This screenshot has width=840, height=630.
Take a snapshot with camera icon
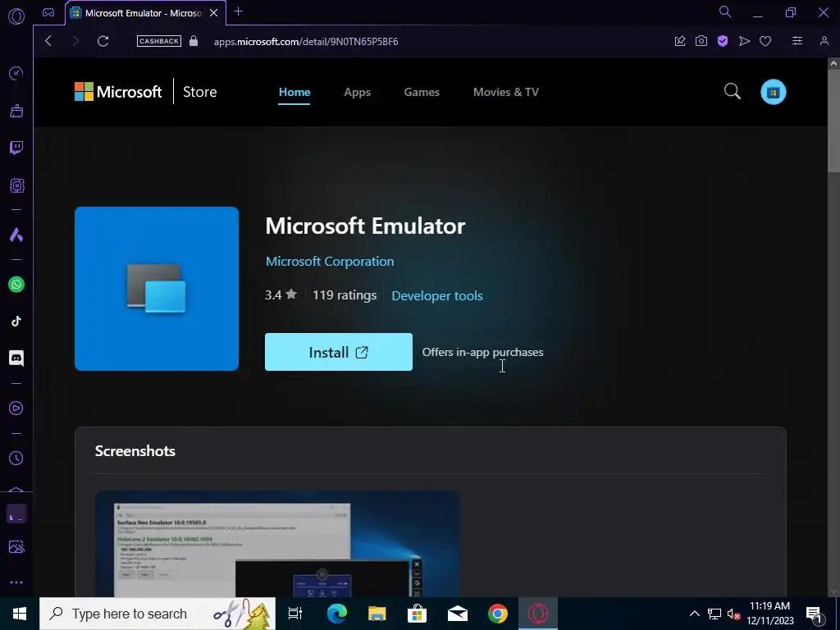coord(701,41)
